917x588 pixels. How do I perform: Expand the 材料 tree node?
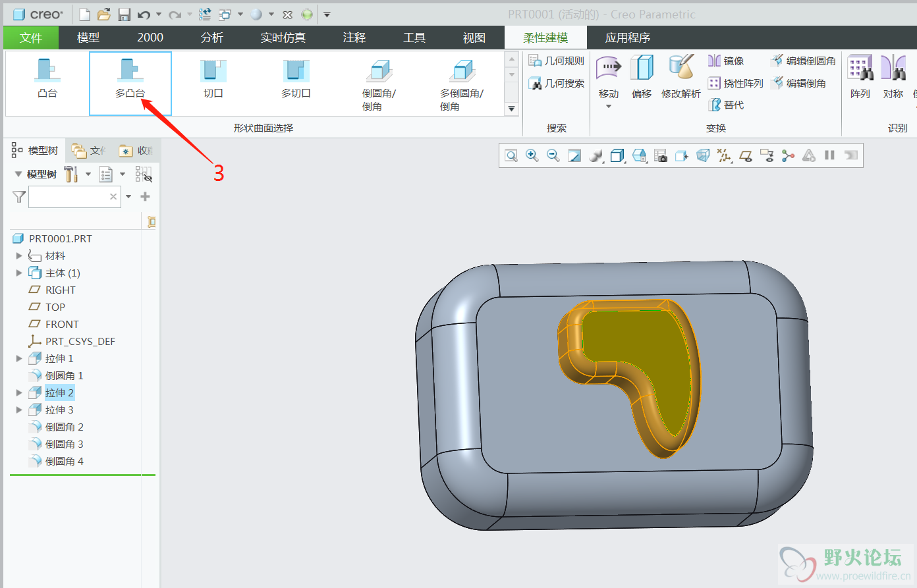(19, 255)
